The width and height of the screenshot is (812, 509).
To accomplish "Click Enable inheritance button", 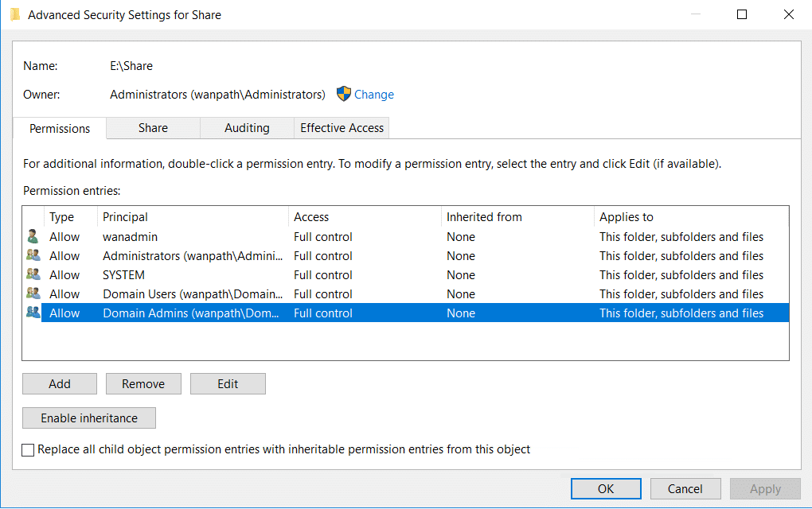I will pos(89,418).
